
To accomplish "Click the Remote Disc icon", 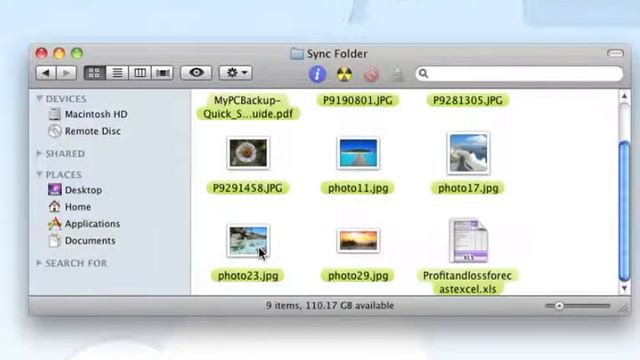I will point(55,131).
